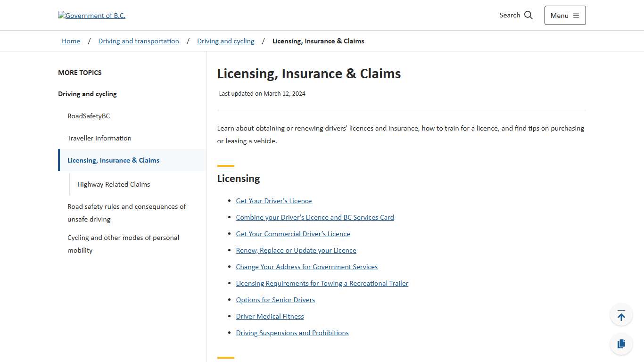Navigate to Home breadcrumb
The width and height of the screenshot is (644, 362).
(71, 41)
